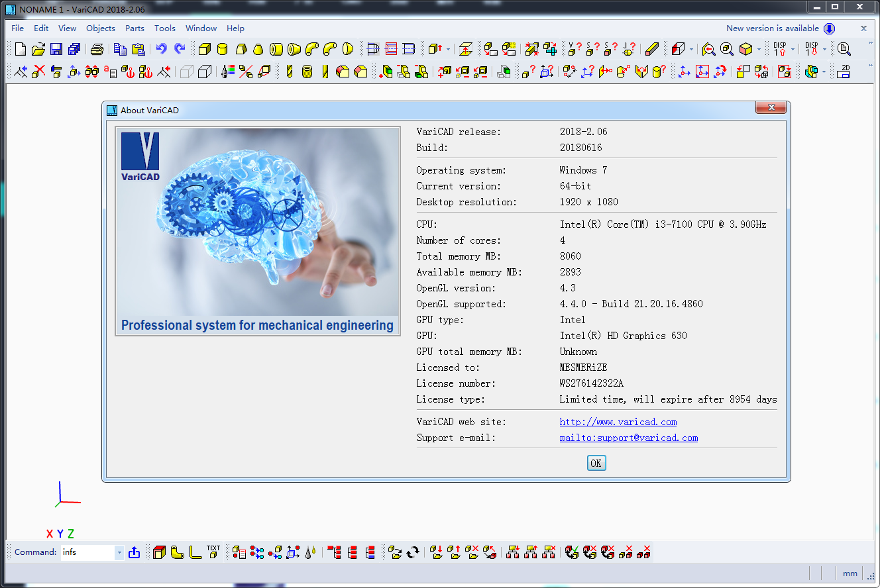Click the print preview magnifier page icon

point(844,48)
